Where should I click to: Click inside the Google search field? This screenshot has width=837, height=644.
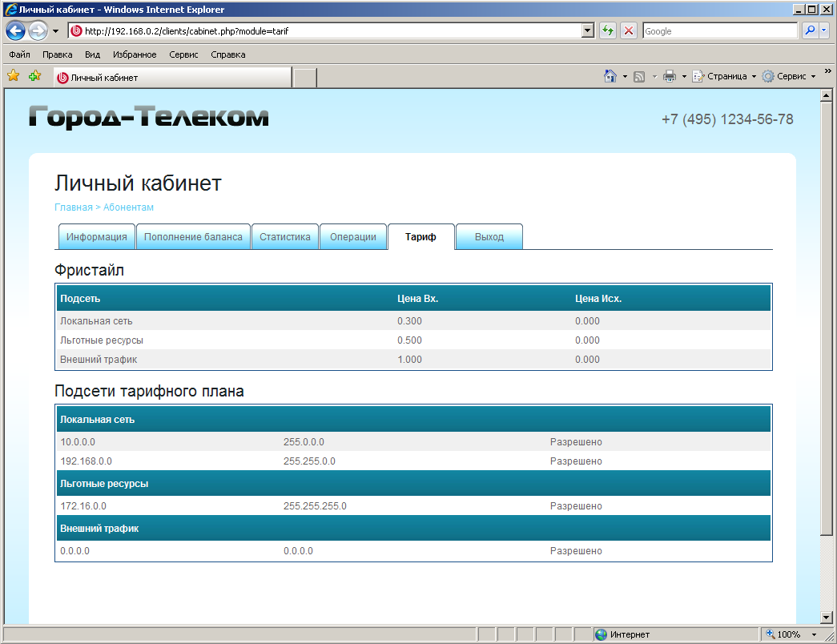[x=718, y=31]
